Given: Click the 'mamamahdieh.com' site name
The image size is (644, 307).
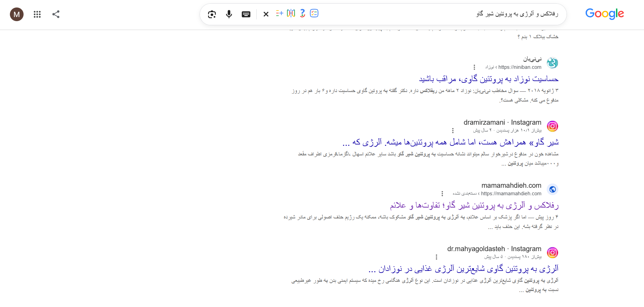Looking at the screenshot, I should 511,185.
